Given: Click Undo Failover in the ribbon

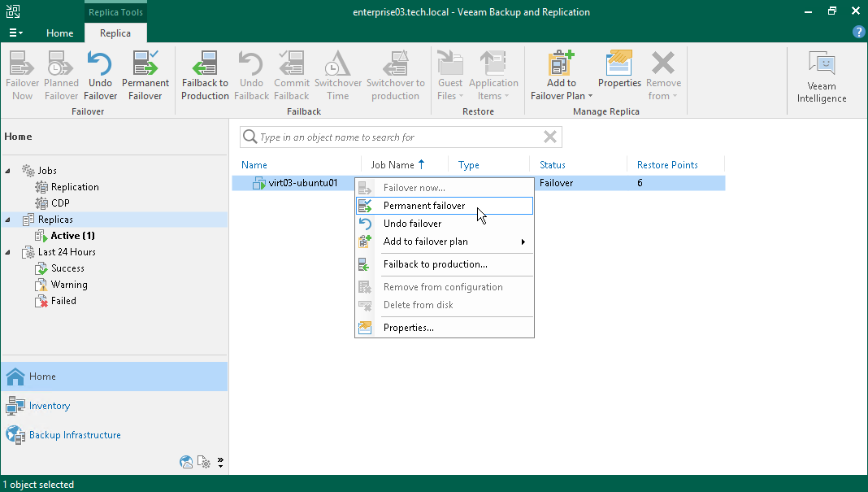Looking at the screenshot, I should pos(100,76).
